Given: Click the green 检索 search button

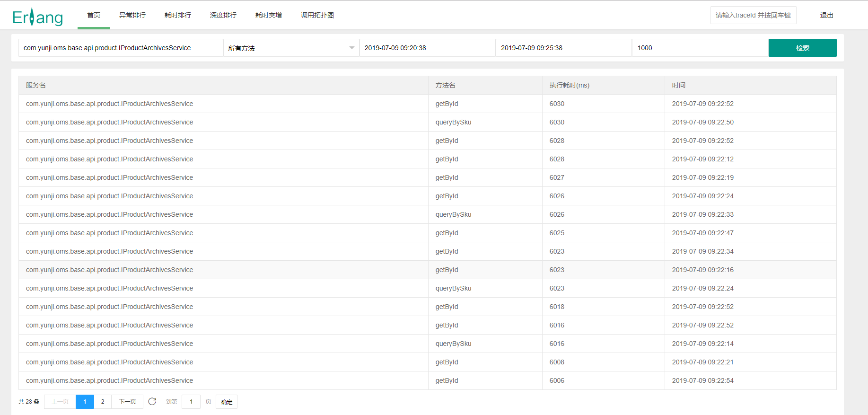Looking at the screenshot, I should tap(802, 48).
